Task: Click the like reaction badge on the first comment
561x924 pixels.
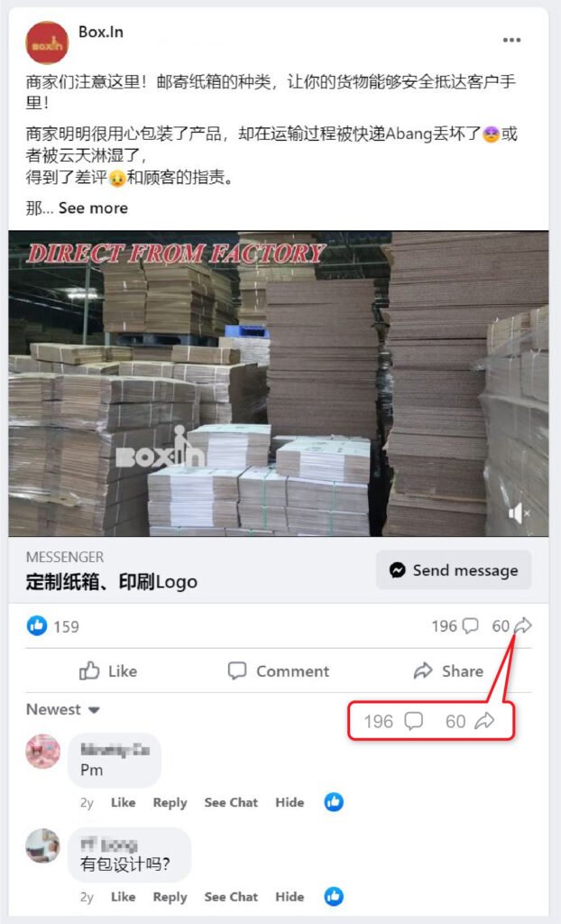Action: point(334,802)
